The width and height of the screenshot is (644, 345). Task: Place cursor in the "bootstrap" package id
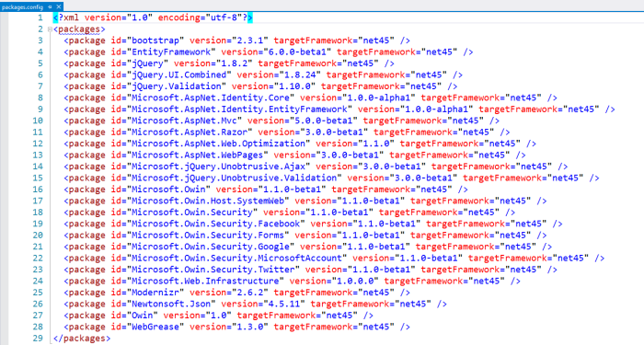155,40
